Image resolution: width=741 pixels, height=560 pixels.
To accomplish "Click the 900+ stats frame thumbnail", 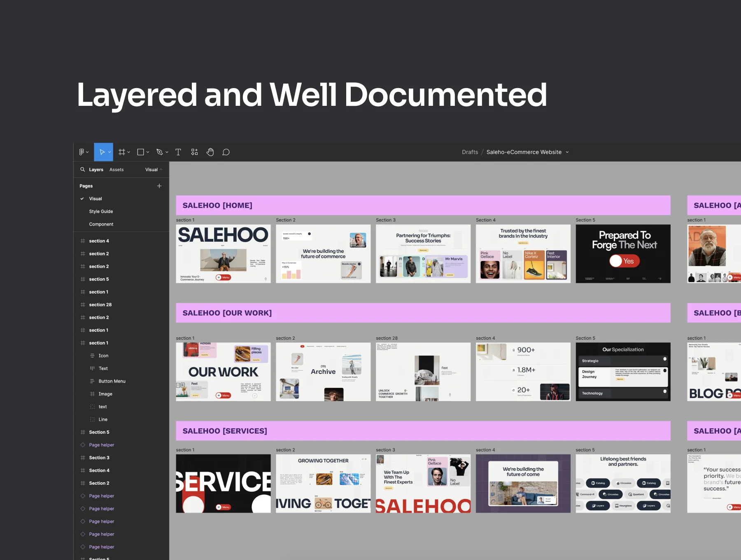I will (x=523, y=372).
